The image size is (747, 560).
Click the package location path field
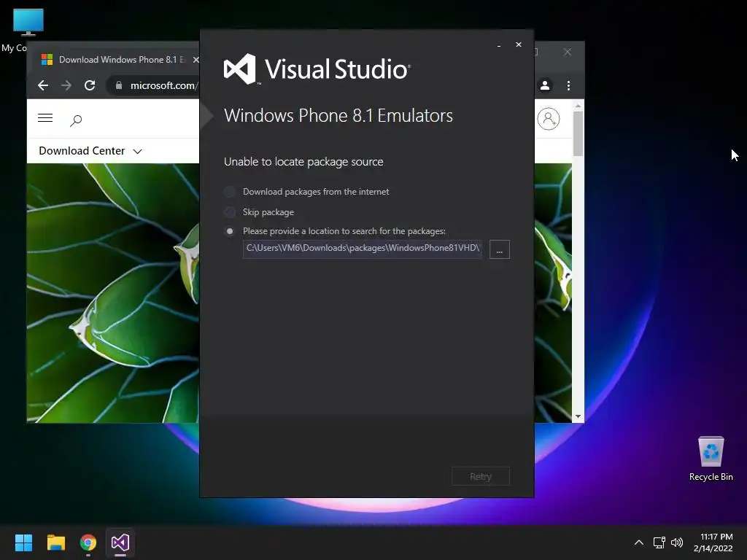pos(362,249)
